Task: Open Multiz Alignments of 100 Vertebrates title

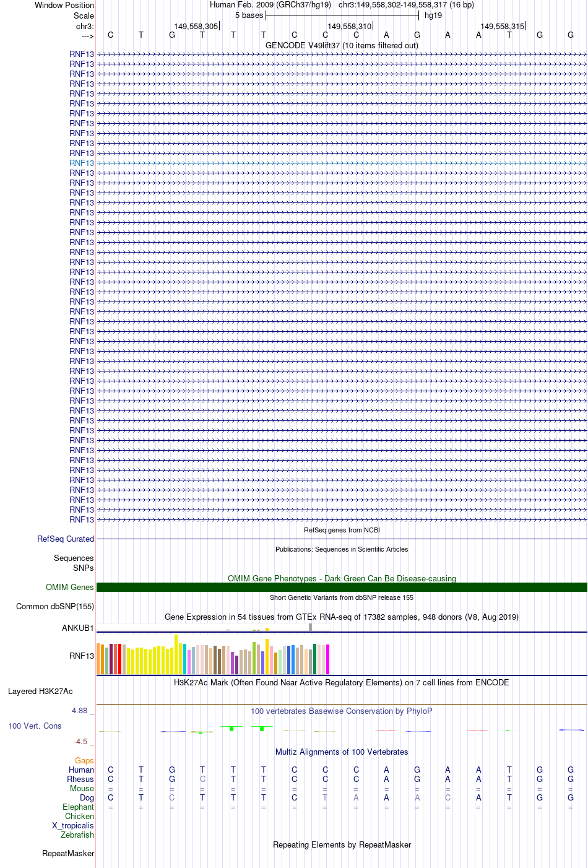Action: tap(342, 752)
